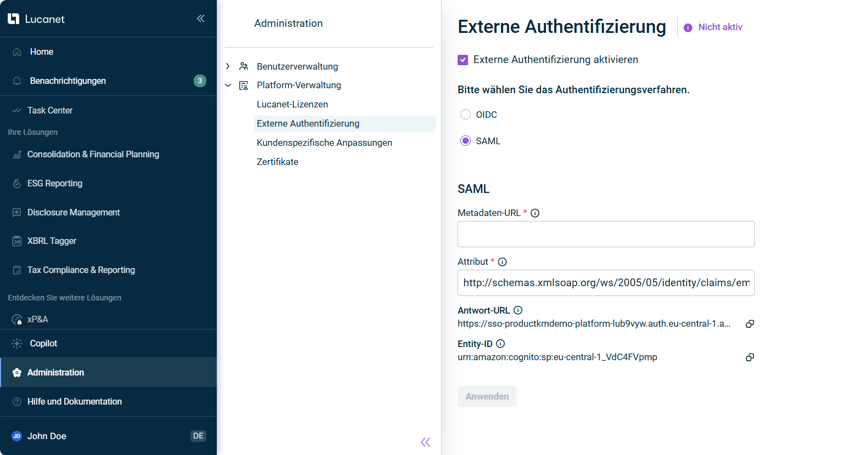Viewport: 868px width, 455px height.
Task: Open the notification count badge showing 3
Action: [200, 81]
